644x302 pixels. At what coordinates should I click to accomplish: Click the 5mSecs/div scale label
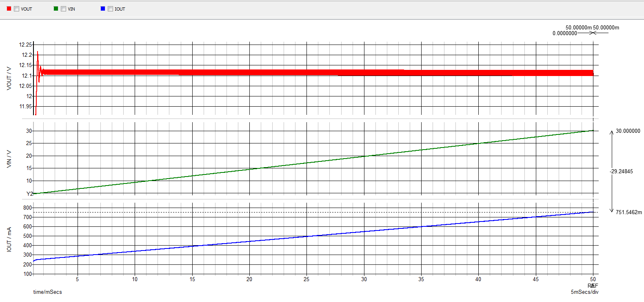585,292
